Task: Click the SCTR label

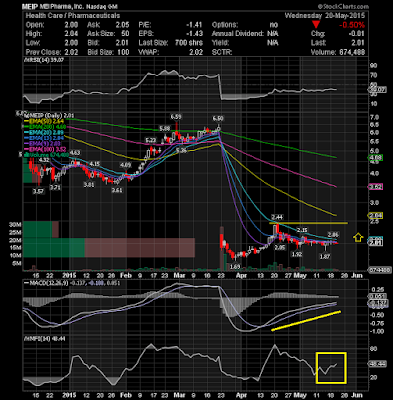Action: point(222,52)
